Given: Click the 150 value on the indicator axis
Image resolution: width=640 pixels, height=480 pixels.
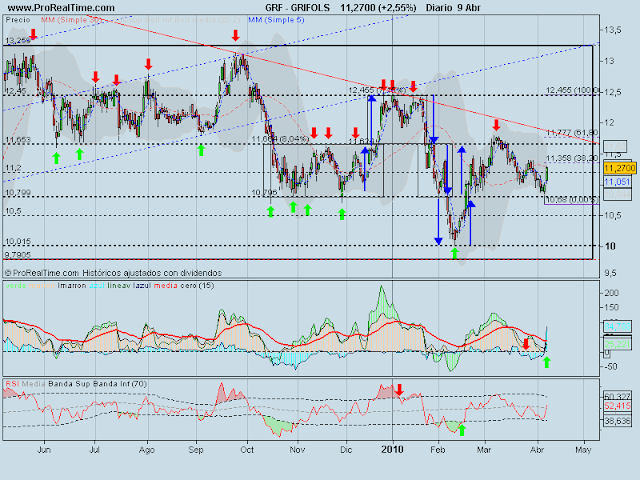Looking at the screenshot, I should [x=612, y=307].
